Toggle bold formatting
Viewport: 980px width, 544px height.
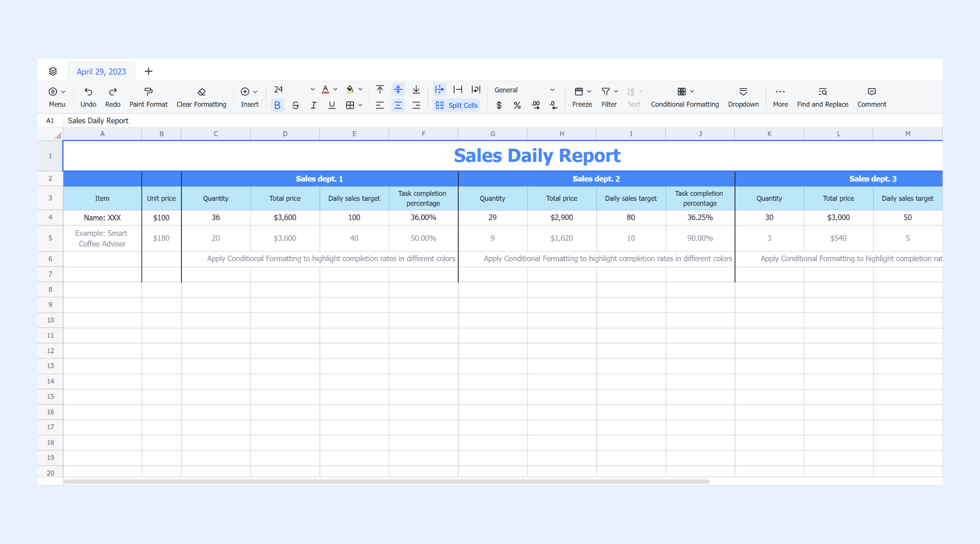click(277, 105)
